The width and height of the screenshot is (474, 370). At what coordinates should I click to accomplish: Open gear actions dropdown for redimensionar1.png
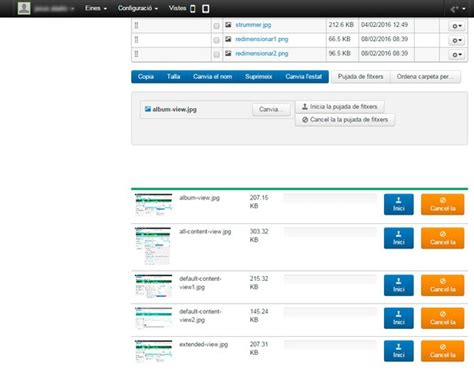tap(457, 40)
